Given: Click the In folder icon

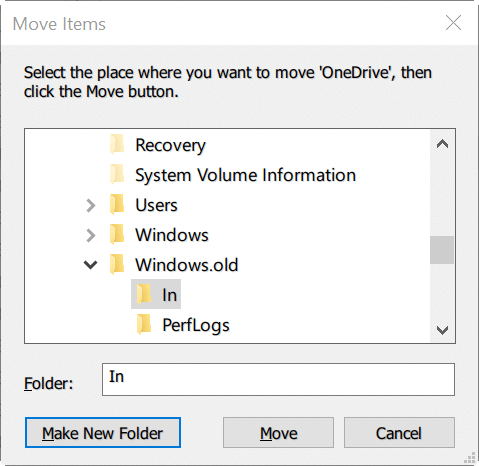Looking at the screenshot, I should 144,295.
